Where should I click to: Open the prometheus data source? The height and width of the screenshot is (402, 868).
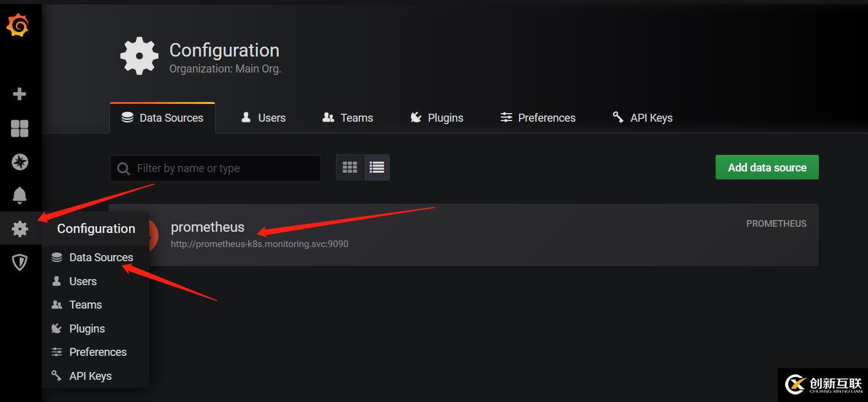tap(464, 235)
